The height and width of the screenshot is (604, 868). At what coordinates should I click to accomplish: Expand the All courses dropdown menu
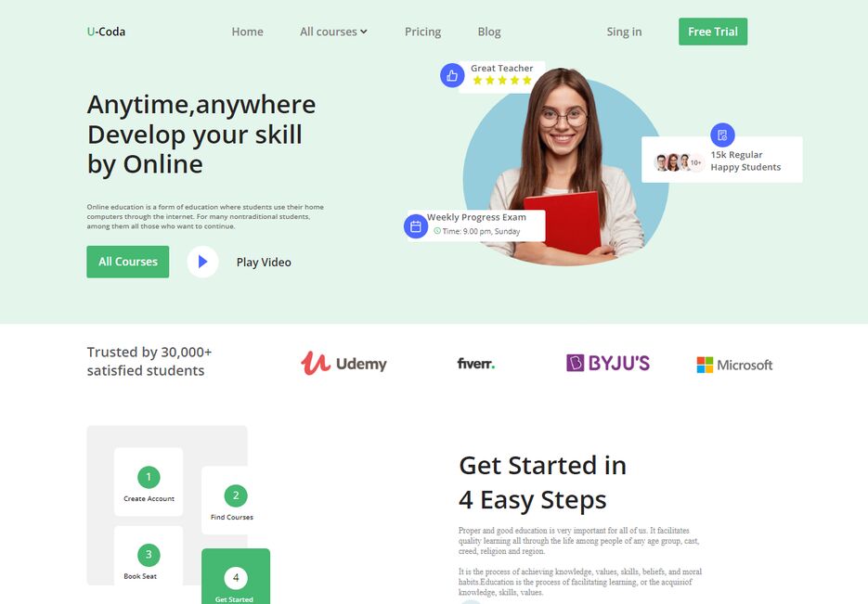pyautogui.click(x=333, y=32)
